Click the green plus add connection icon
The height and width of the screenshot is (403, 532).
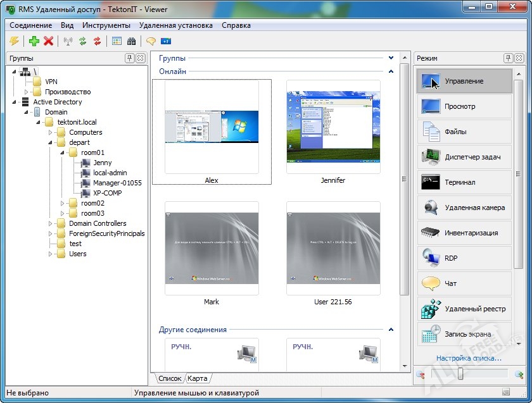tap(34, 41)
